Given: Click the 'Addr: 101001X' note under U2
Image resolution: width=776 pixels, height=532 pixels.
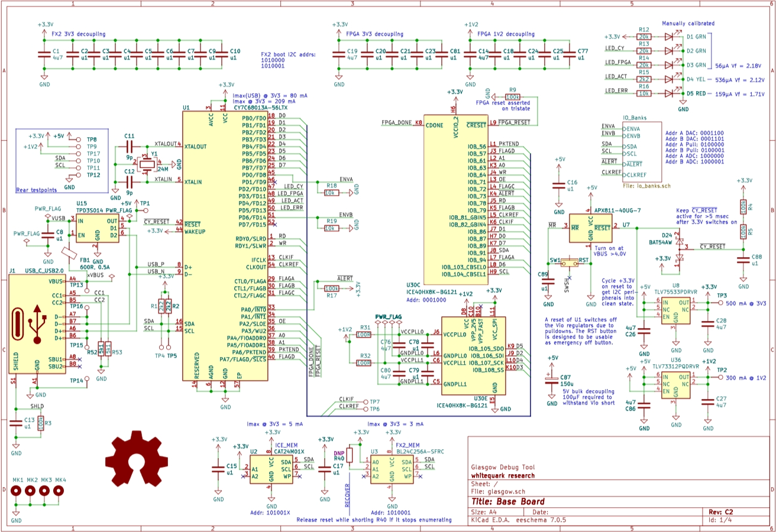Looking at the screenshot, I should tap(270, 512).
